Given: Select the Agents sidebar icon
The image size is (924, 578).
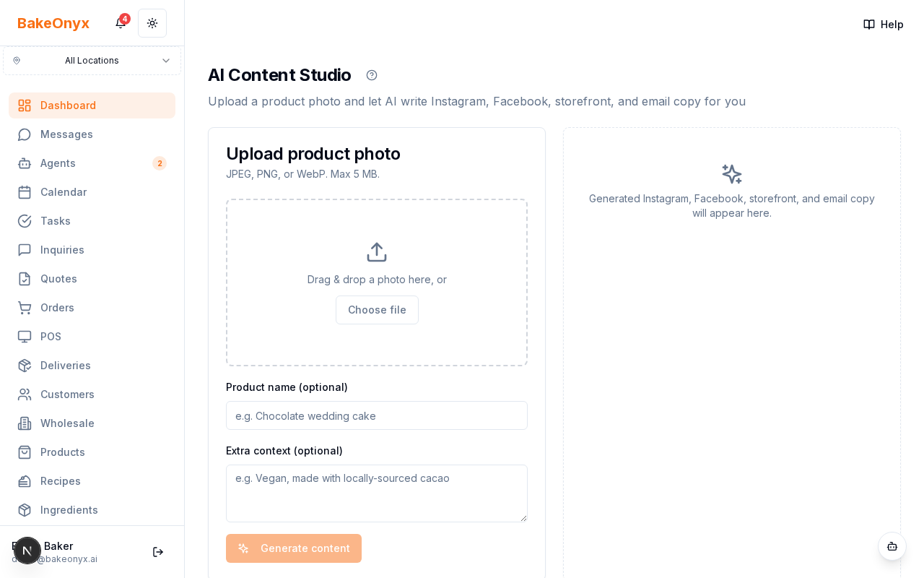Looking at the screenshot, I should click(25, 163).
